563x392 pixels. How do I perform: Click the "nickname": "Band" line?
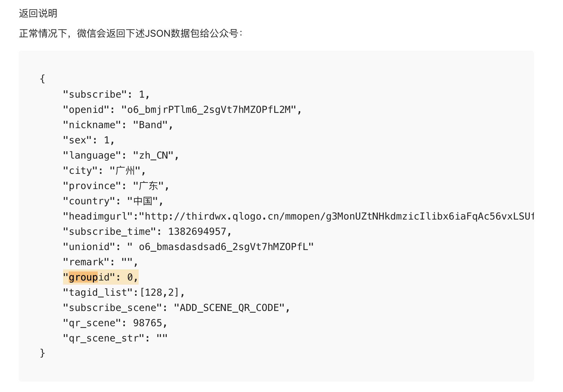(x=118, y=125)
